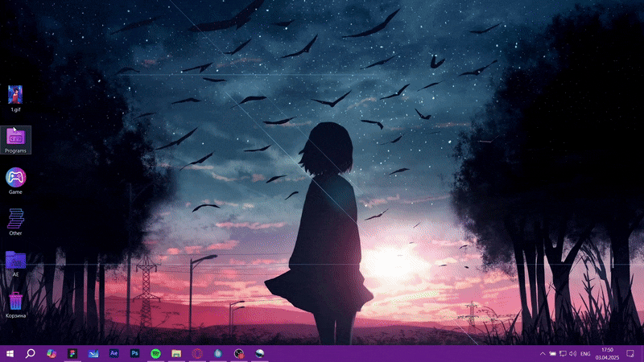
Task: Select the AE folder on the desktop
Action: (x=15, y=264)
